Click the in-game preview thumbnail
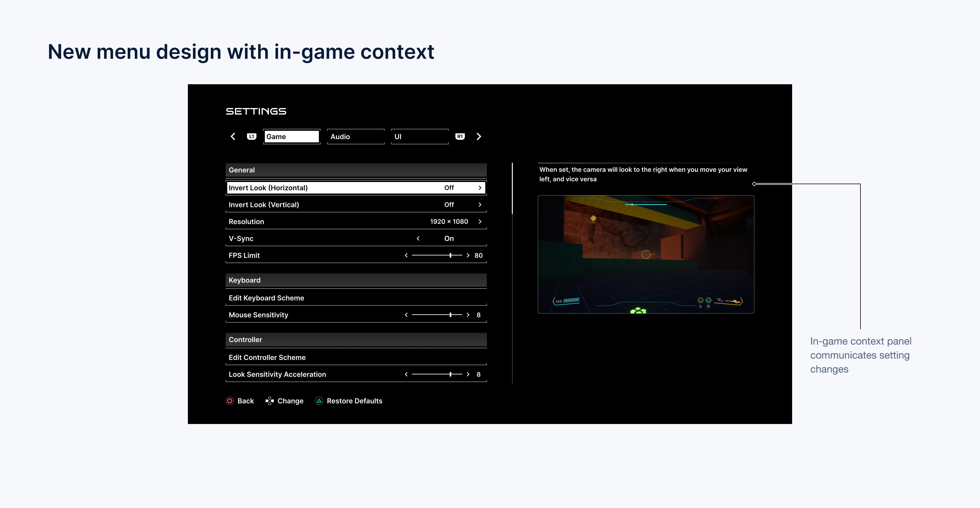Viewport: 980px width, 508px height. tap(646, 254)
